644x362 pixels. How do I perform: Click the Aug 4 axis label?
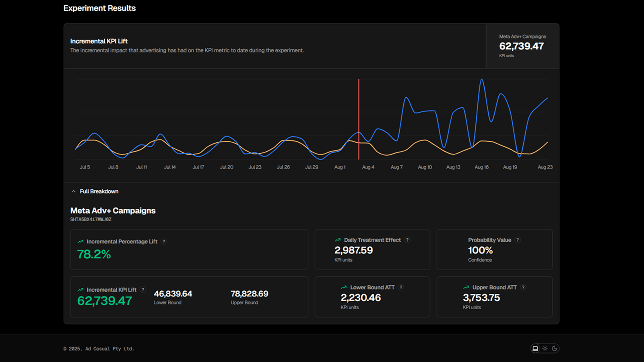pos(368,167)
